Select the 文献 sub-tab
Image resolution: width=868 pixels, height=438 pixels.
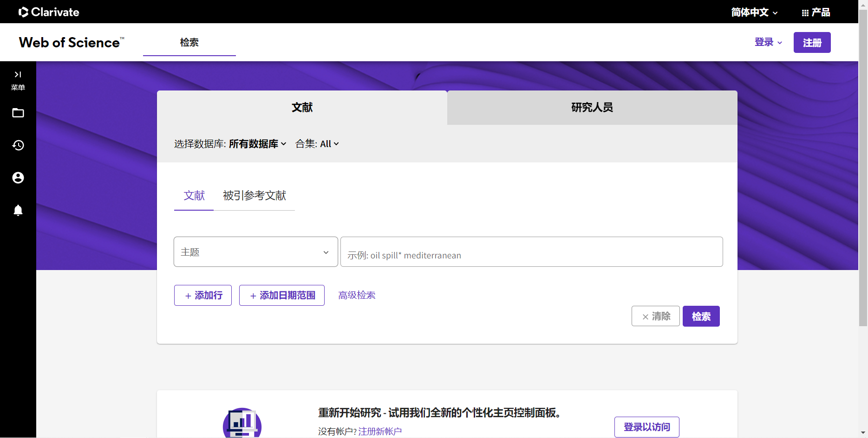point(194,196)
